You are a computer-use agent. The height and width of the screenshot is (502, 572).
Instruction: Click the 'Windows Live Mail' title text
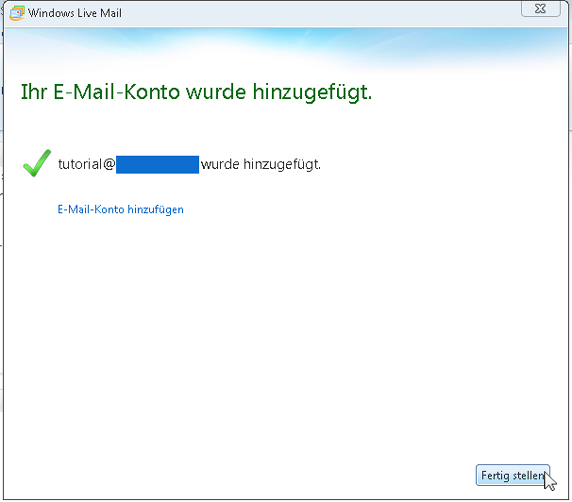(75, 13)
